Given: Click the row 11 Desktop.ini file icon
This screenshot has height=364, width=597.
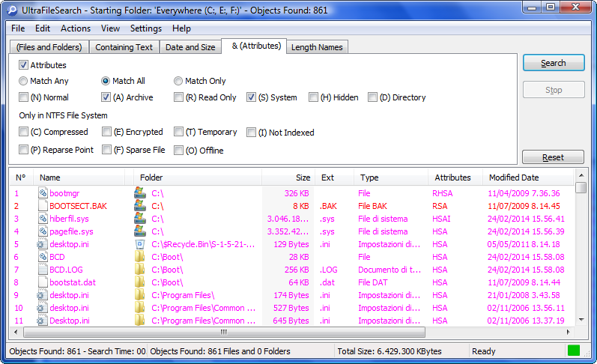Looking at the screenshot, I should 42,321.
